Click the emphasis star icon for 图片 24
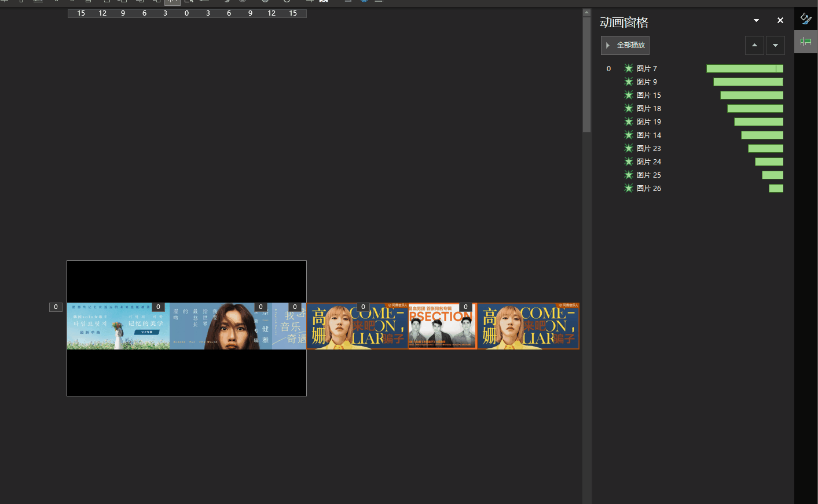This screenshot has height=504, width=818. click(x=629, y=161)
